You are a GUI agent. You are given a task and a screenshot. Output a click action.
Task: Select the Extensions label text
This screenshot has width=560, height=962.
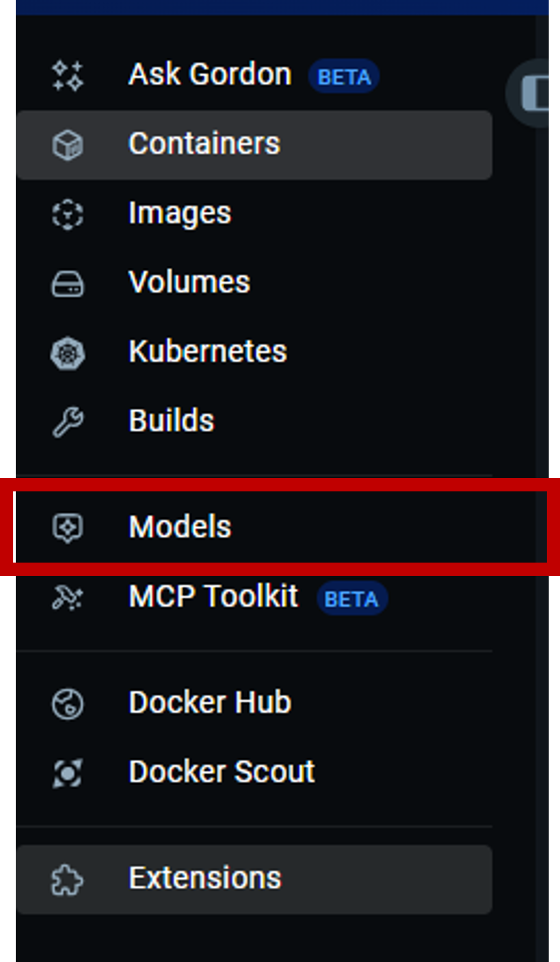pyautogui.click(x=205, y=878)
